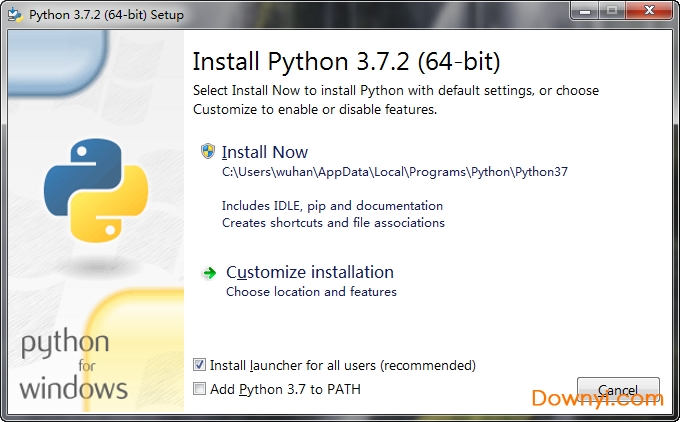Click the UAC shield icon beside Install Now
This screenshot has width=680, height=422.
tap(208, 151)
